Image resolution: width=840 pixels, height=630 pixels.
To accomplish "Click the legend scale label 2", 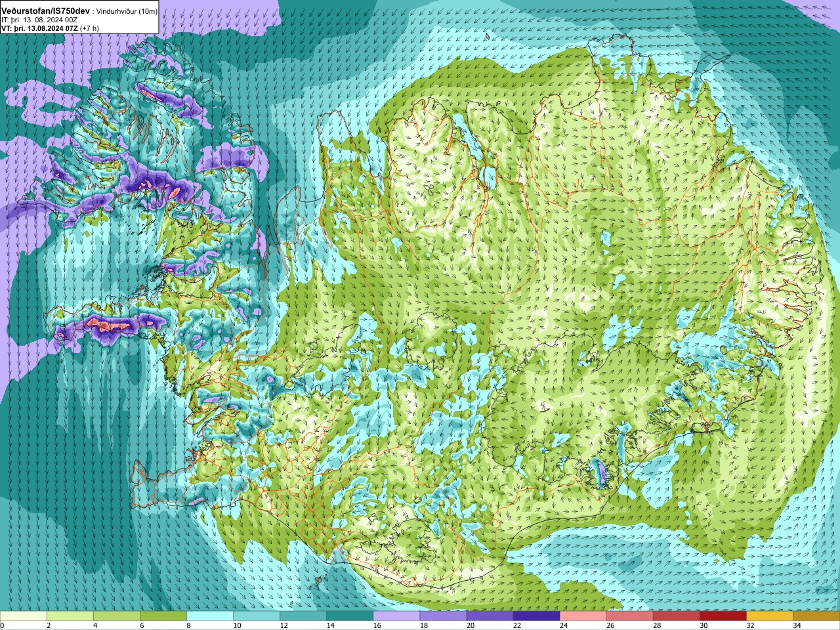I will 49,625.
